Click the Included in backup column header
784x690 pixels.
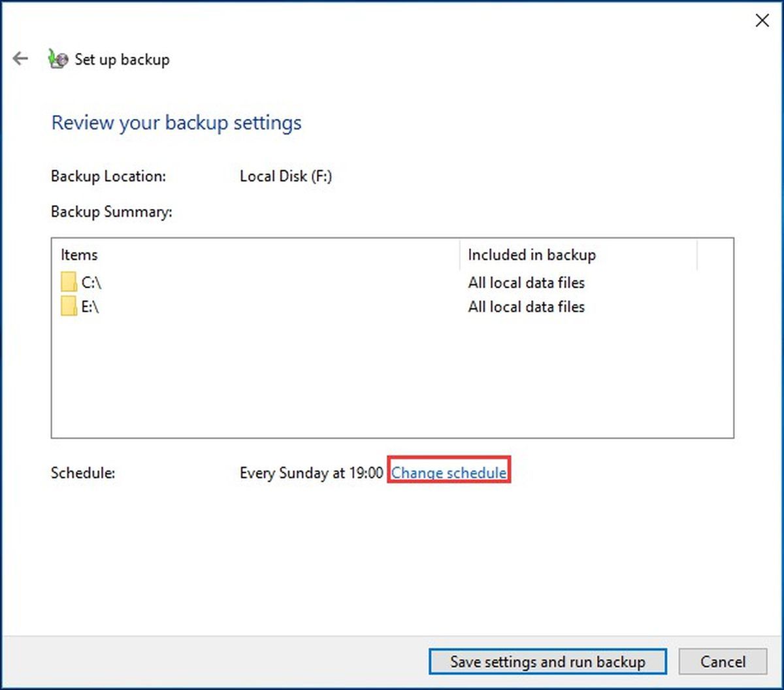tap(578, 255)
